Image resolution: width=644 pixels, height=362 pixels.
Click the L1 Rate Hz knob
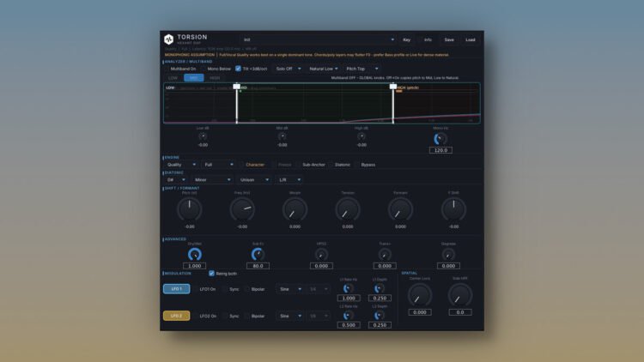tap(349, 288)
